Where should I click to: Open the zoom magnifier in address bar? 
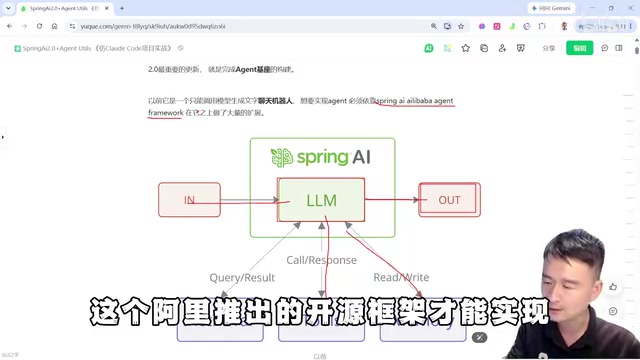(433, 26)
